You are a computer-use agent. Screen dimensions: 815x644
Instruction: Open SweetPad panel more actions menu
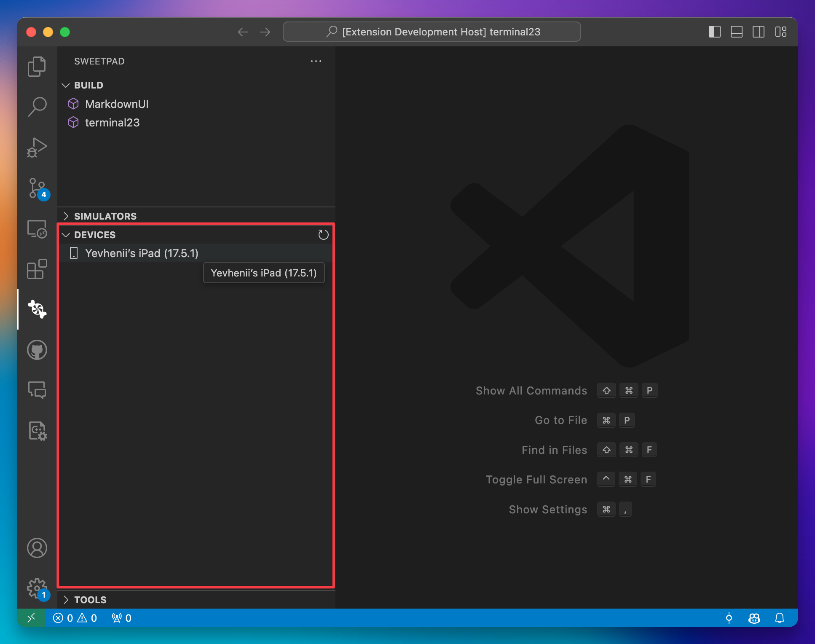pyautogui.click(x=316, y=62)
